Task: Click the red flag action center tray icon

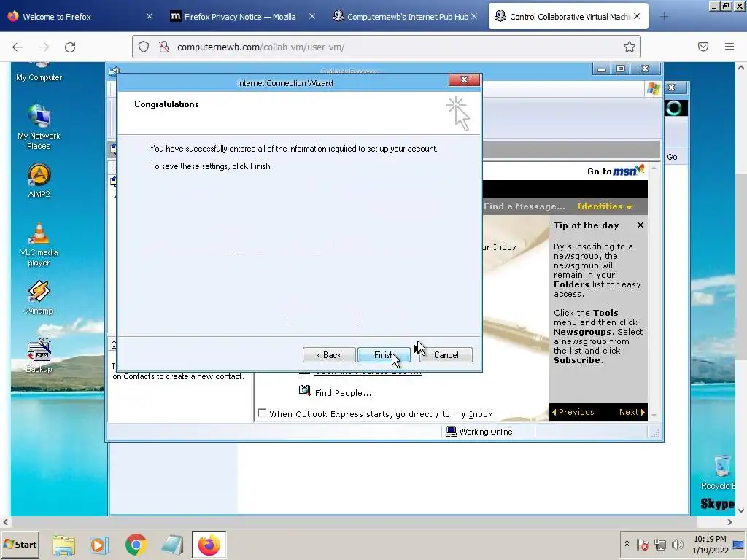Action: click(x=642, y=544)
